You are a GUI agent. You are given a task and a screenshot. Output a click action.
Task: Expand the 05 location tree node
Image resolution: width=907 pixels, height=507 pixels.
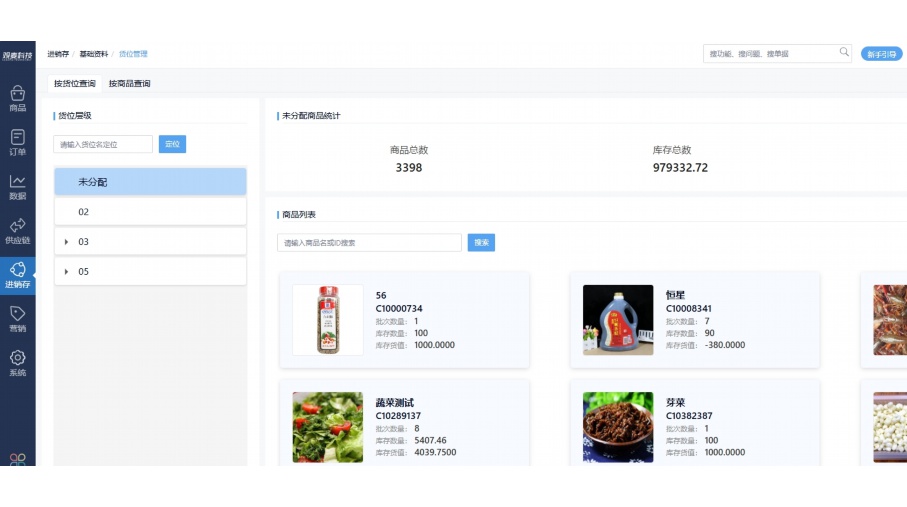click(x=66, y=272)
